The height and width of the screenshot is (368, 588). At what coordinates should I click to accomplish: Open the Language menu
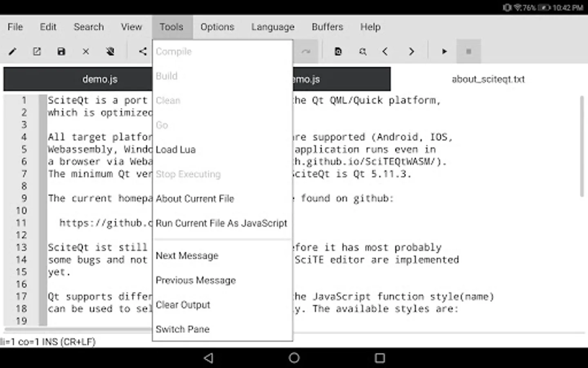[273, 27]
